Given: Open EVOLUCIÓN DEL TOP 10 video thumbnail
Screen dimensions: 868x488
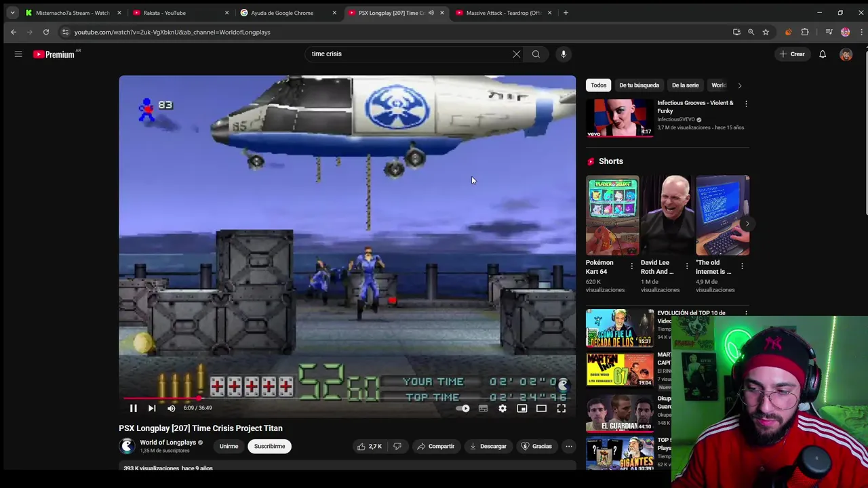Looking at the screenshot, I should pos(619,328).
